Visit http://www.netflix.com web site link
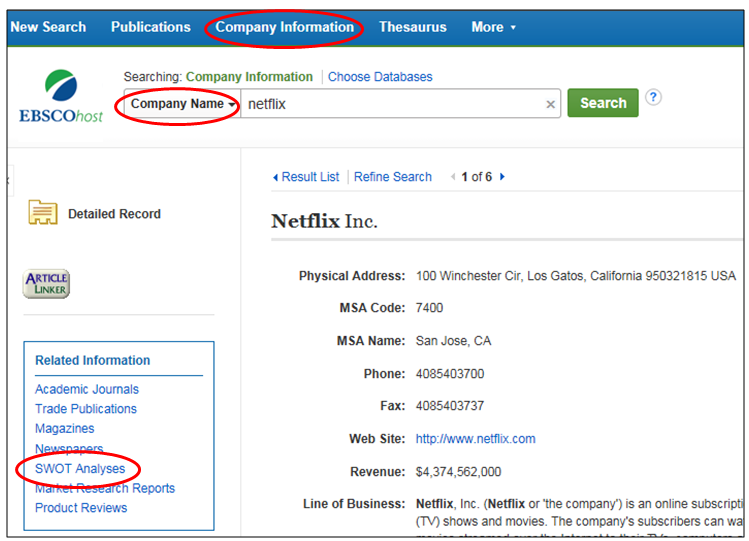This screenshot has width=749, height=541. coord(475,439)
